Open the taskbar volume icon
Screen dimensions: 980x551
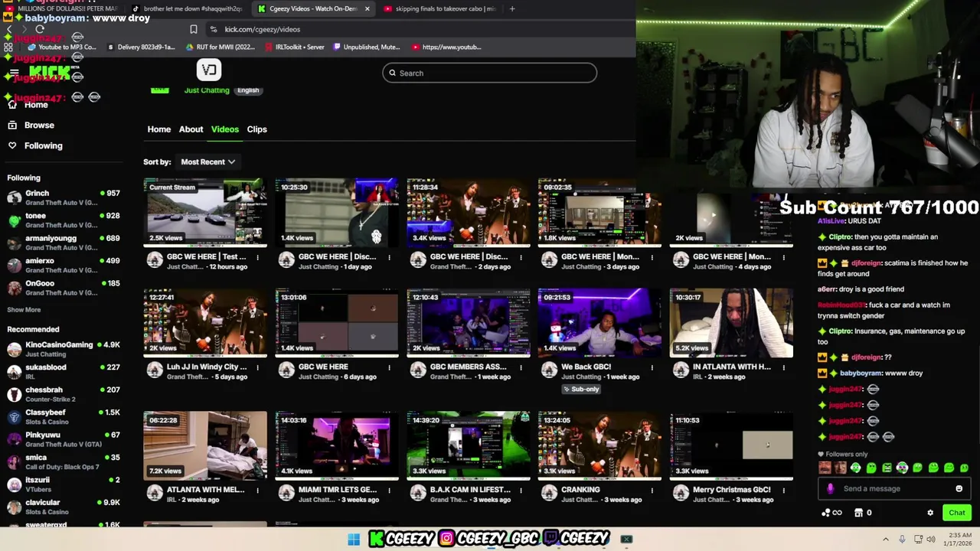[x=931, y=540]
